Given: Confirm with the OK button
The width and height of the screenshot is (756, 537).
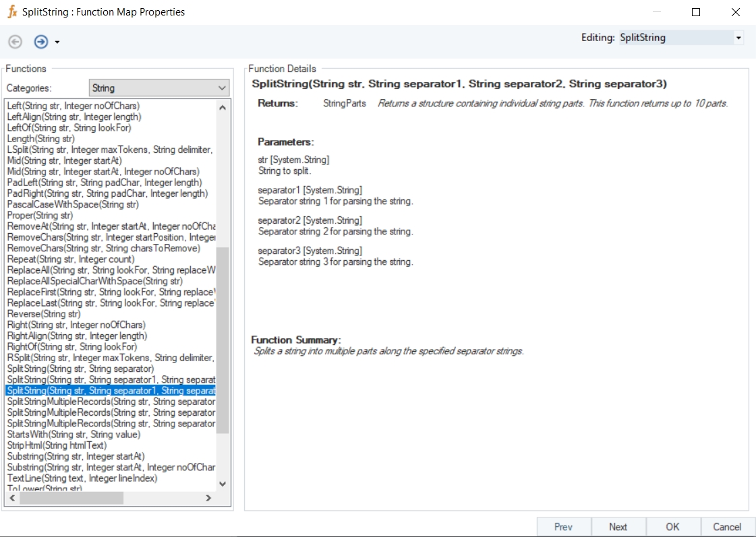Looking at the screenshot, I should 672,527.
